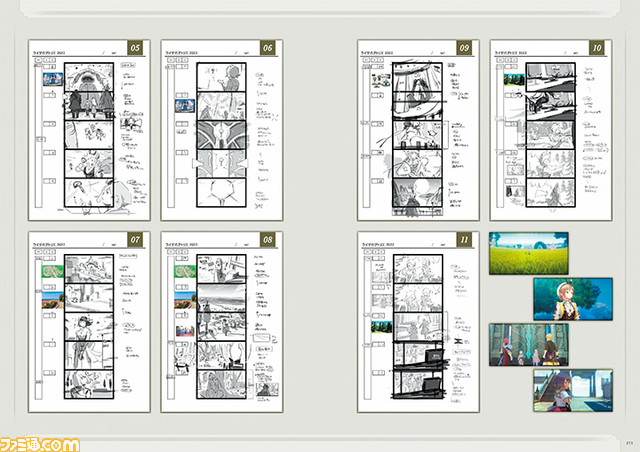Select the 11 storyboard number badge
This screenshot has height=452, width=640.
(465, 239)
